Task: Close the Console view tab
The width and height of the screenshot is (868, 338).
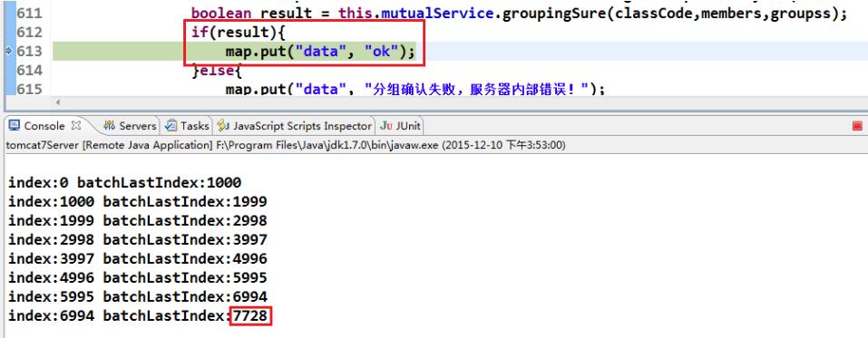Action: click(76, 126)
